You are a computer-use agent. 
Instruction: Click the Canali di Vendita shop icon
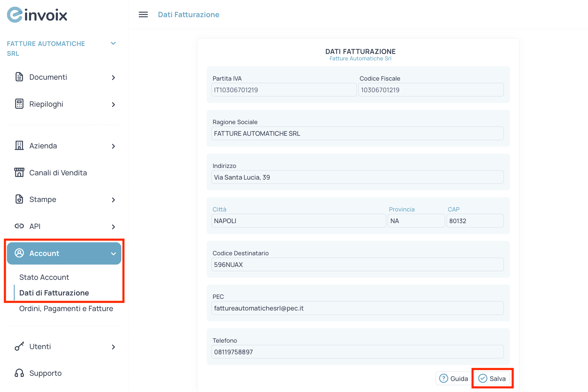click(x=19, y=172)
